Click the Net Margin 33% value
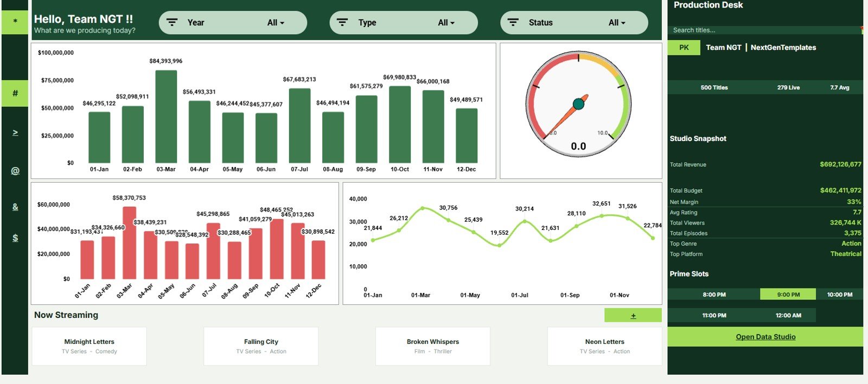Screen dimensions: 868x384 [x=854, y=202]
